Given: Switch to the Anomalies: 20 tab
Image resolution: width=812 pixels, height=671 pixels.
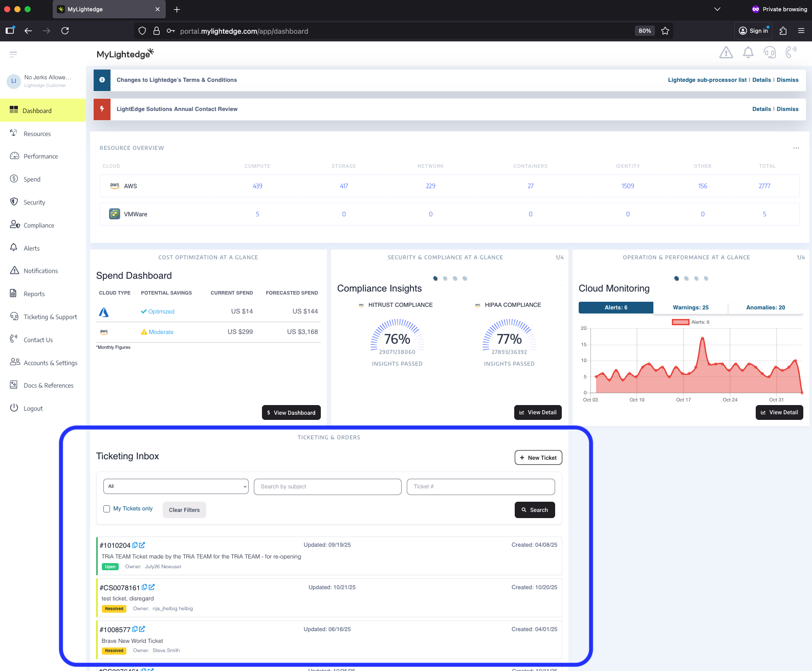Looking at the screenshot, I should point(765,307).
